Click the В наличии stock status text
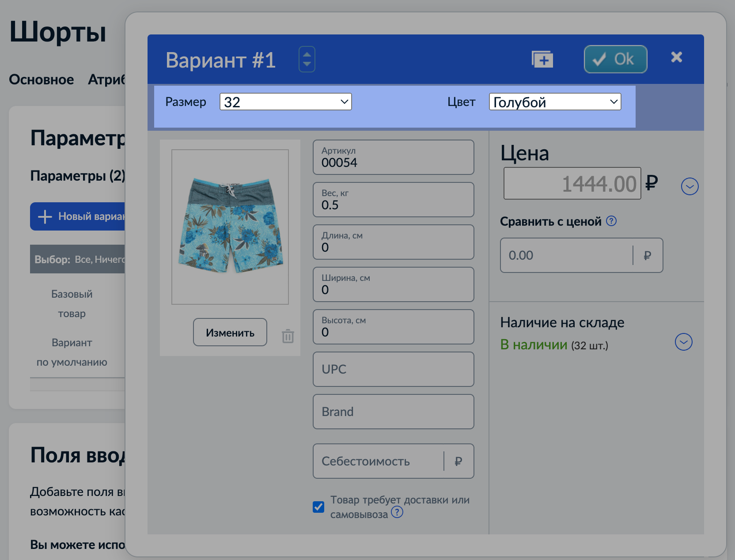The width and height of the screenshot is (735, 560). coord(534,344)
